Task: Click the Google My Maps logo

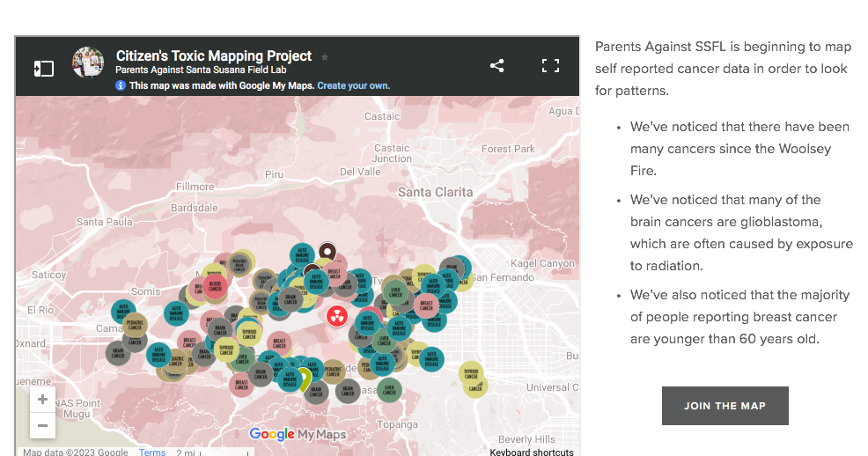Action: point(298,434)
